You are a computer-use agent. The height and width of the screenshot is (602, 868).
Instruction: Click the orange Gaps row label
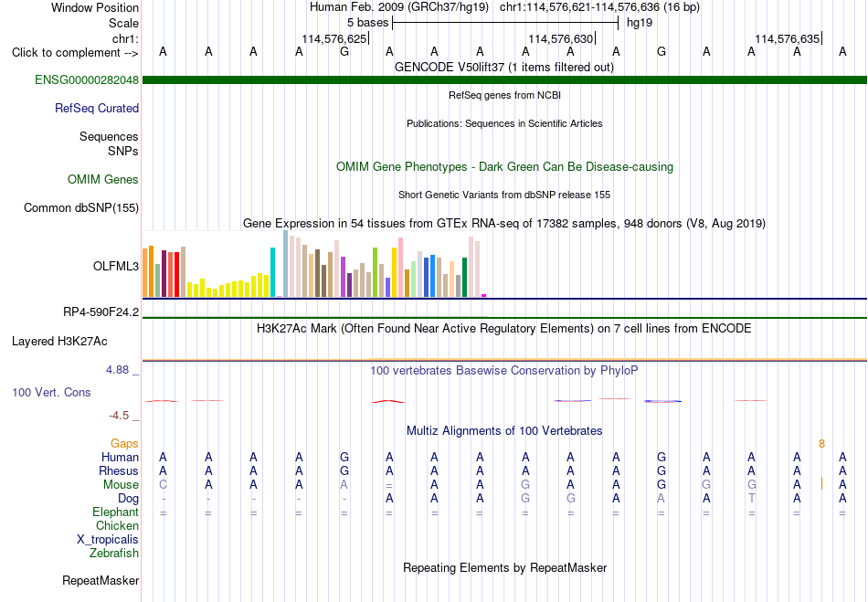click(124, 444)
